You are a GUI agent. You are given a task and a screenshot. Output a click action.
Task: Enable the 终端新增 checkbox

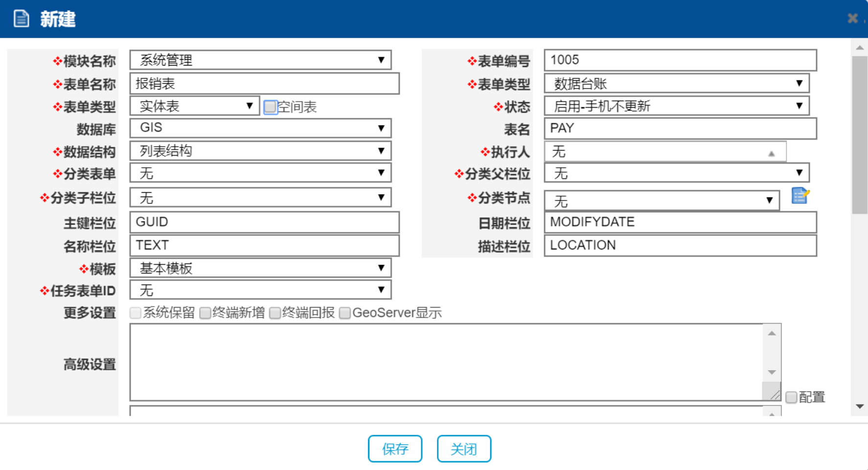click(x=206, y=313)
